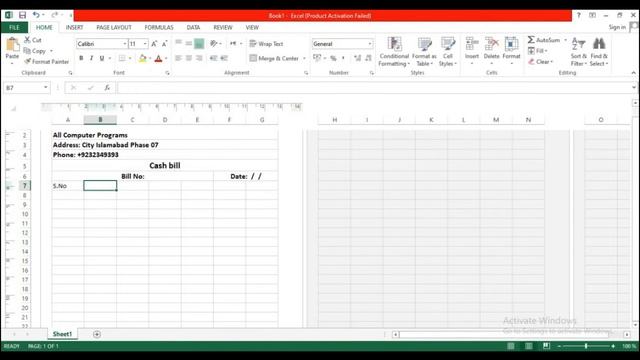
Task: Collapse the ribbon with the caret arrow
Action: (x=633, y=73)
